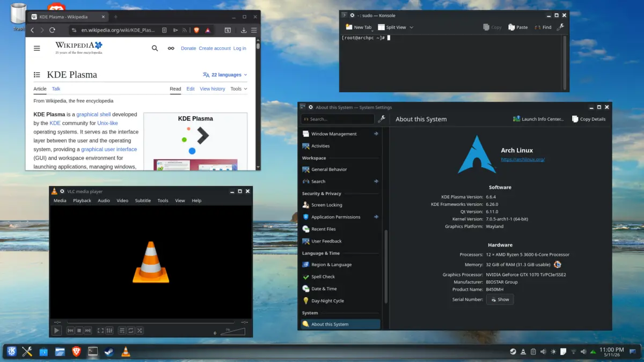The width and height of the screenshot is (644, 362).
Task: Open Wikipedia main hamburger menu
Action: 37,48
